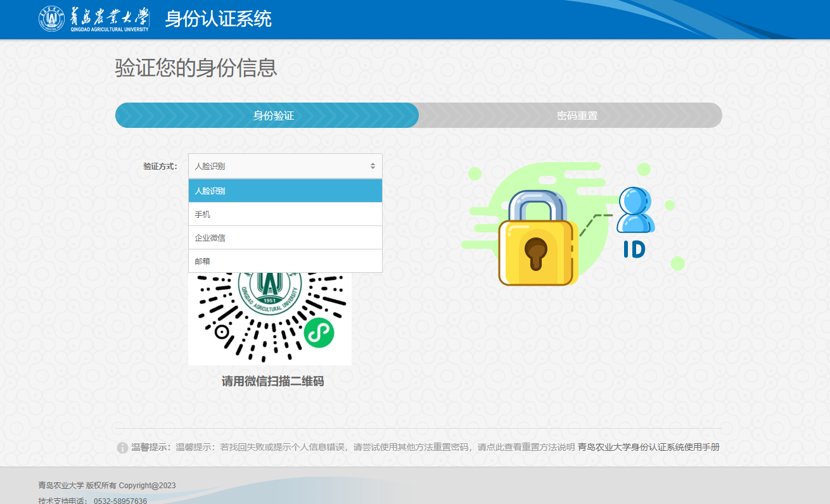Click the support phone 0532-58957636
This screenshot has width=830, height=504.
(x=120, y=501)
